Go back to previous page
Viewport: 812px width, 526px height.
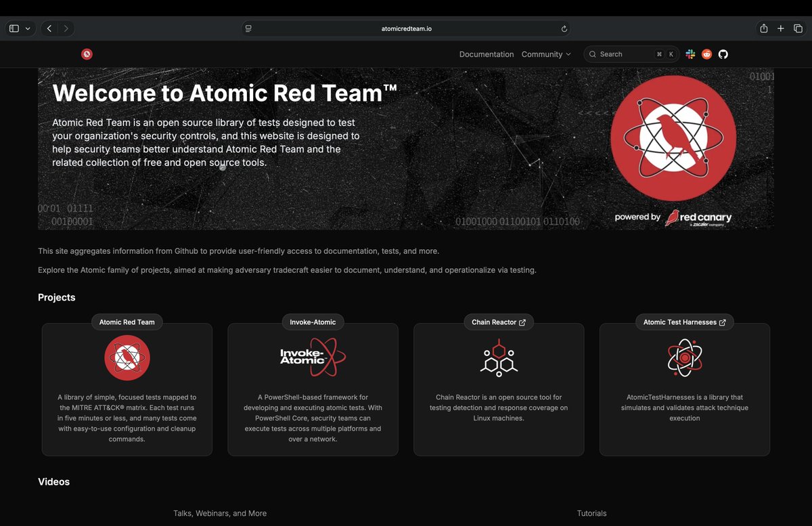[49, 28]
